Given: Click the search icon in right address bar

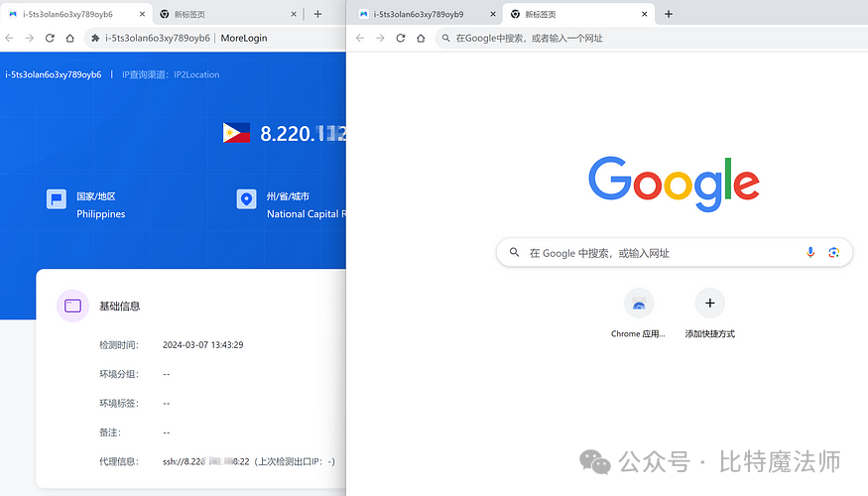Looking at the screenshot, I should tap(445, 38).
